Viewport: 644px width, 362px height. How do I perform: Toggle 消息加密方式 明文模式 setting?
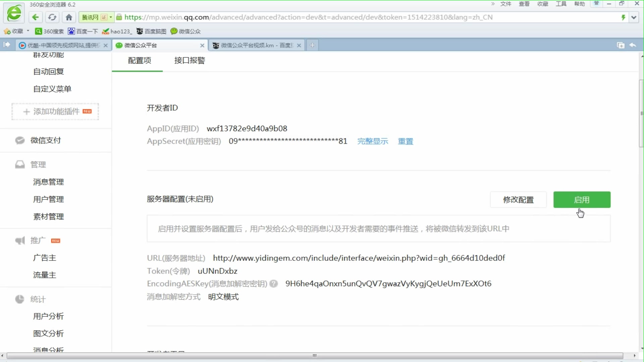click(224, 297)
